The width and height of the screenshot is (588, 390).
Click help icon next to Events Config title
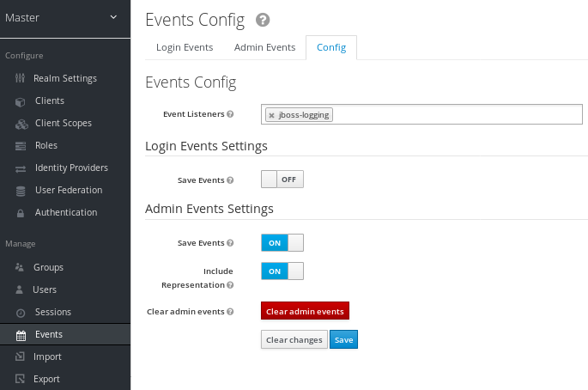click(x=263, y=20)
